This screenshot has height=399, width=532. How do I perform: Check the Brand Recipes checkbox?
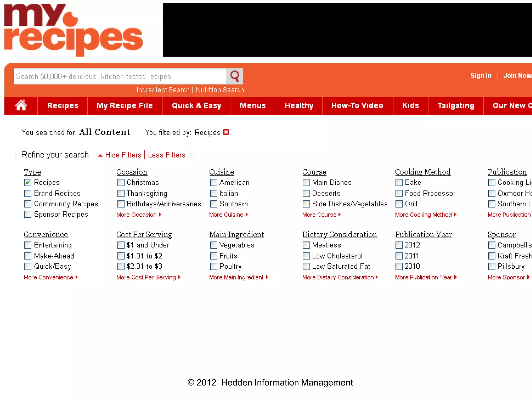28,194
